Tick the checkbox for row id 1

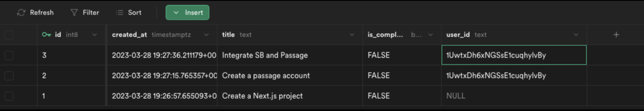click(9, 96)
